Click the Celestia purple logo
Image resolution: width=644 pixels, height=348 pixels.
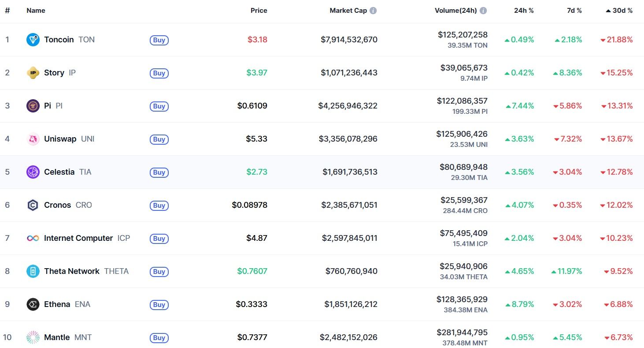click(x=33, y=172)
